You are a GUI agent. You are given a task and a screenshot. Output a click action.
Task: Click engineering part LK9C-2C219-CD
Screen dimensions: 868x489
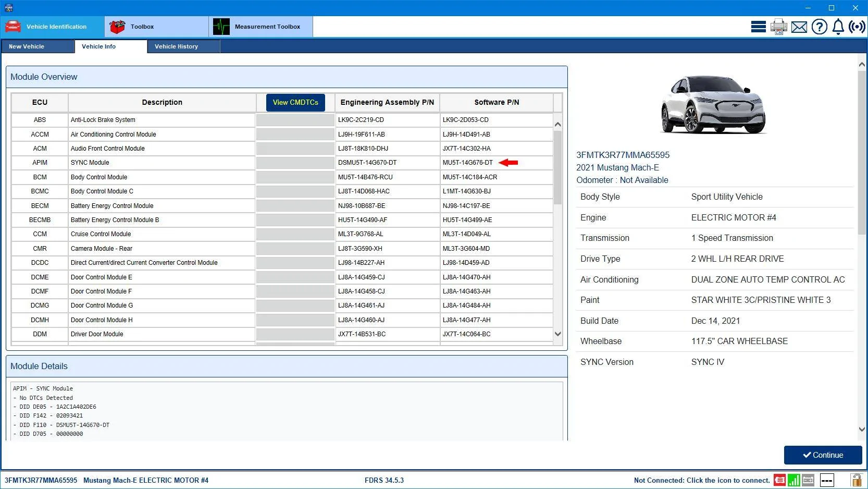point(361,120)
